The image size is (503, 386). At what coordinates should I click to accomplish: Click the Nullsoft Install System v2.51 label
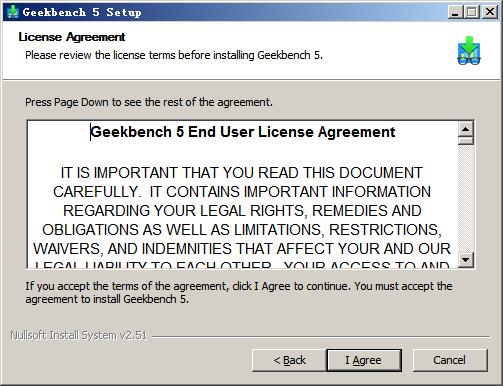tap(78, 335)
